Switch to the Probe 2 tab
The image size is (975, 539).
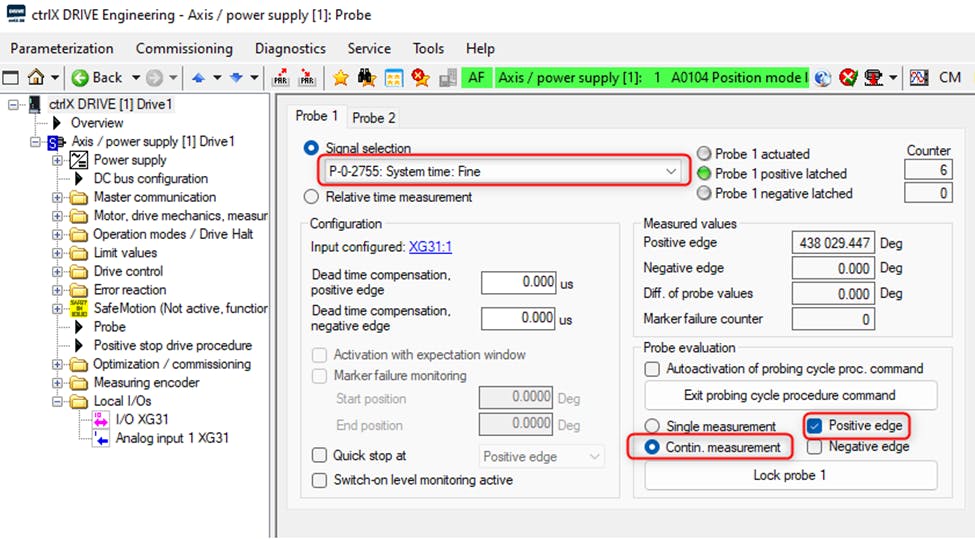374,118
